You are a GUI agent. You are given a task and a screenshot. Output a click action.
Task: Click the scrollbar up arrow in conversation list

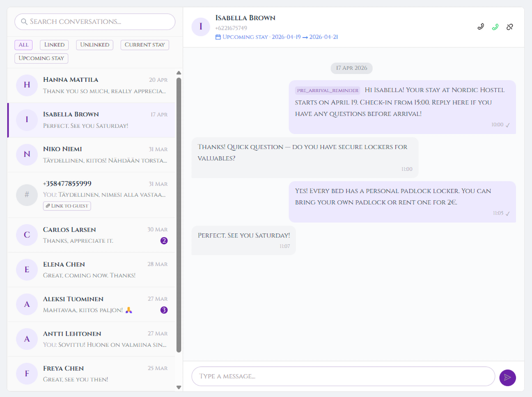pos(179,73)
